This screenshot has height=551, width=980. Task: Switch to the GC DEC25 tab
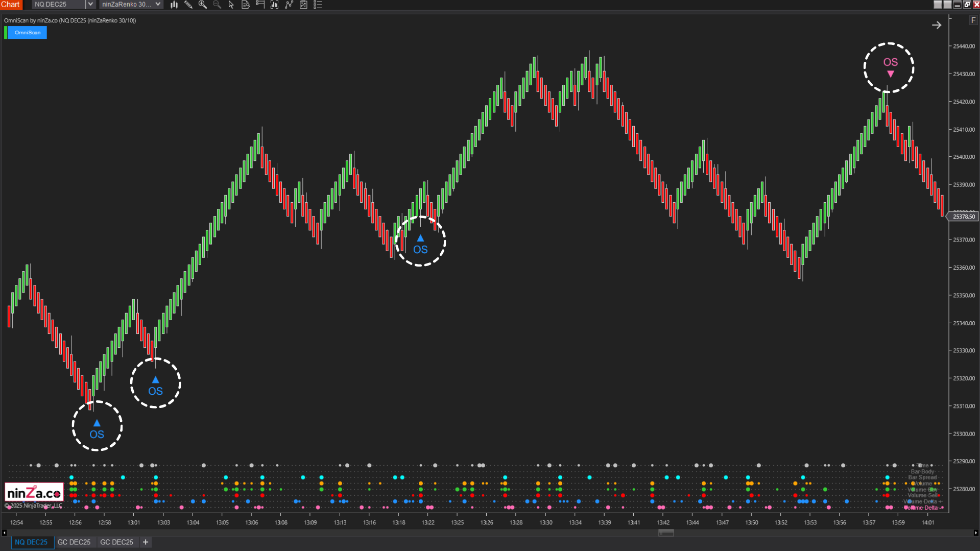(x=74, y=542)
